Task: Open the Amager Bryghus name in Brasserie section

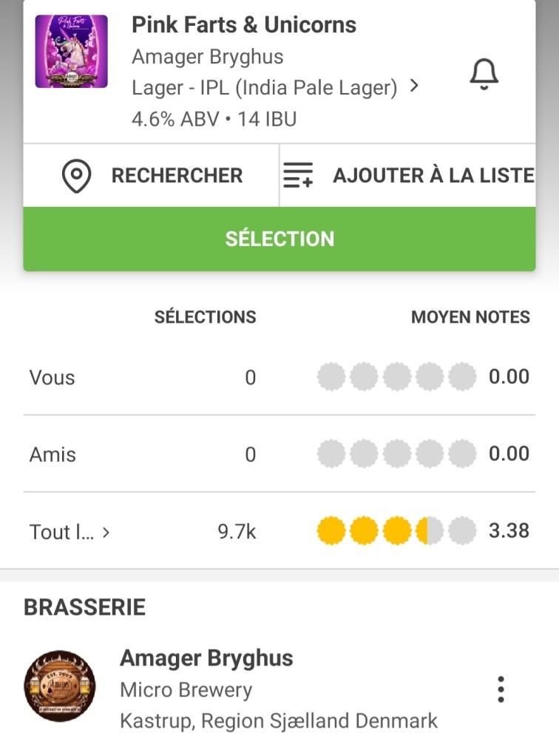Action: tap(206, 658)
